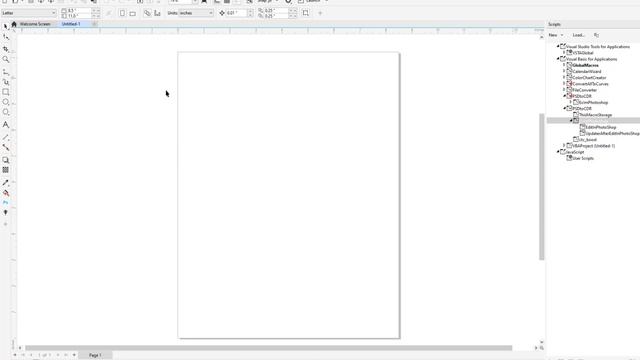640x360 pixels.
Task: Set page to landscape orientation
Action: click(x=133, y=13)
